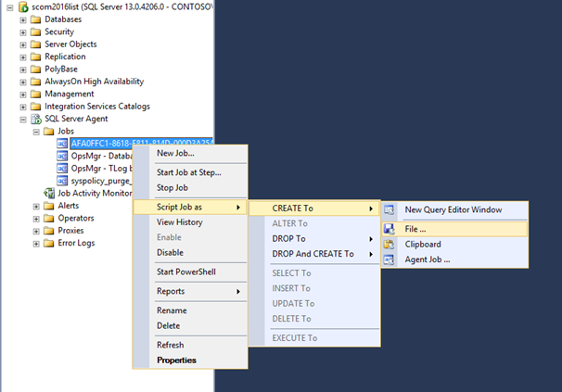
Task: Expand the PolyBase node
Action: click(x=23, y=70)
